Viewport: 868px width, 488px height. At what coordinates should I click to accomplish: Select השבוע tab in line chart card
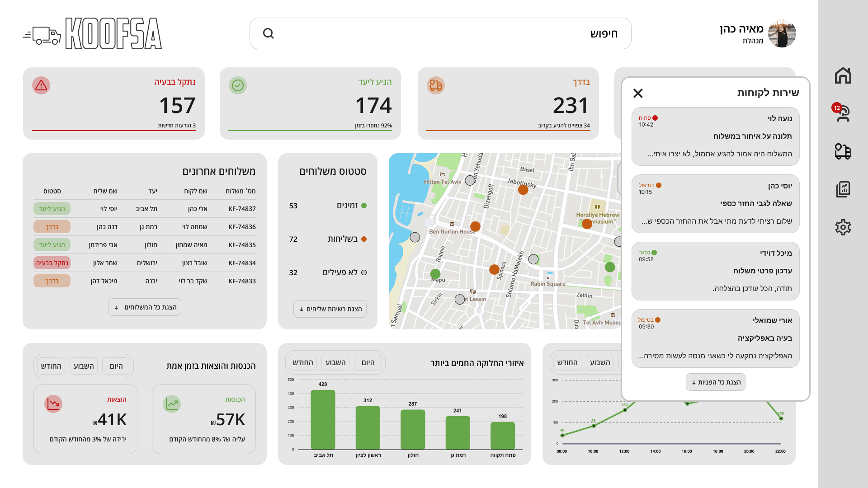click(600, 363)
